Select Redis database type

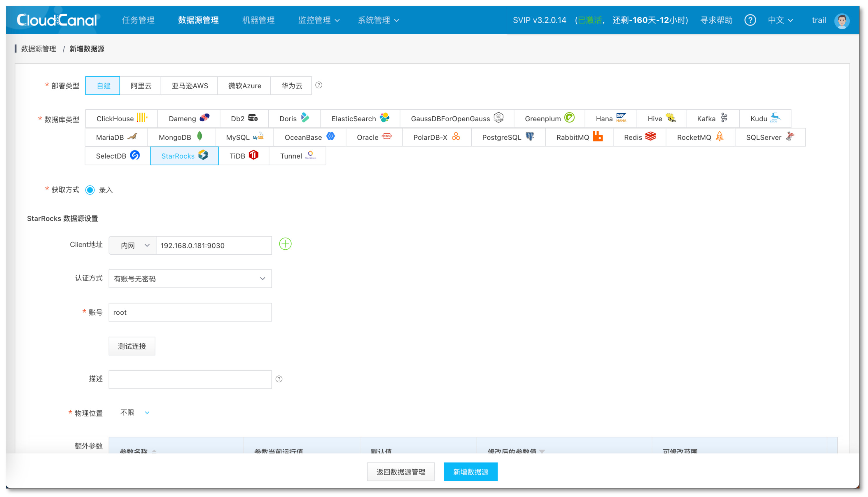pos(639,137)
